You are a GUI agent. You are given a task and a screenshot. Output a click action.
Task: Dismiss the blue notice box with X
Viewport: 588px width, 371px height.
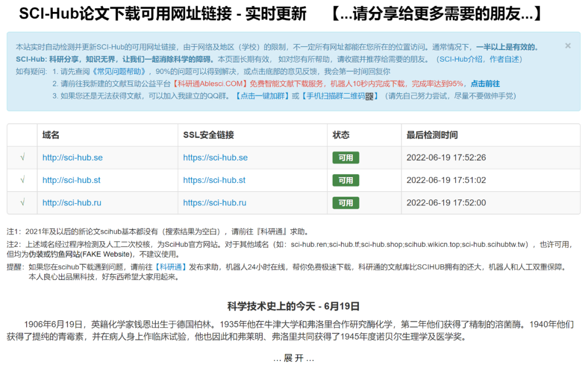(x=568, y=46)
